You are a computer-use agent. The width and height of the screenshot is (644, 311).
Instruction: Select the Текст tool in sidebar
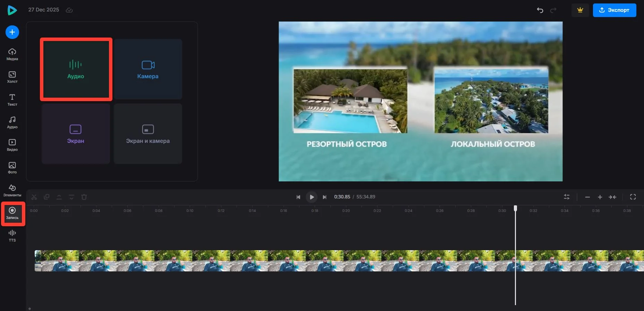[x=12, y=99]
